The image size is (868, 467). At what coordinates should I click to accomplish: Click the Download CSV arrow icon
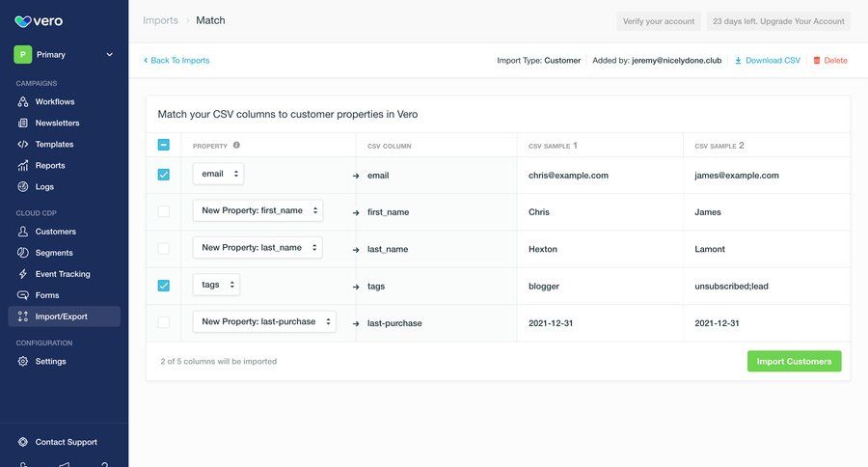tap(738, 61)
